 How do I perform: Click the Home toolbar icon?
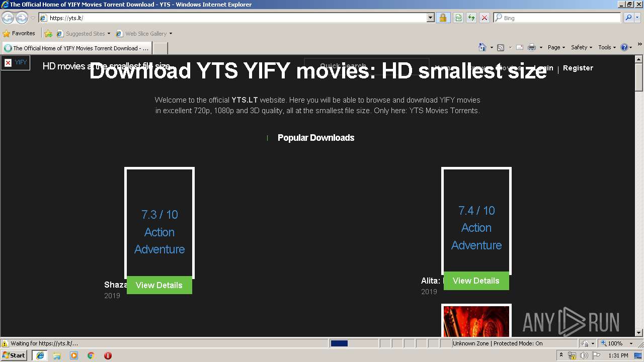(482, 47)
